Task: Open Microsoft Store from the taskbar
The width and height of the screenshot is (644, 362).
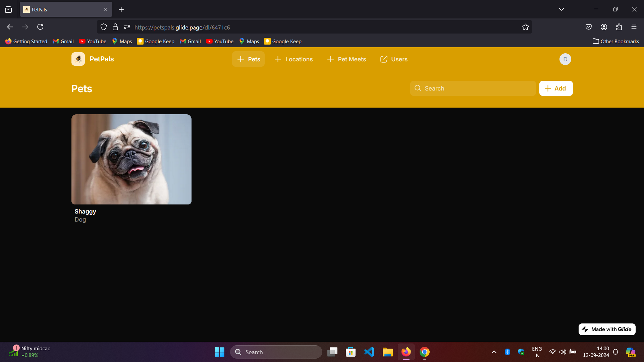Action: [351, 352]
